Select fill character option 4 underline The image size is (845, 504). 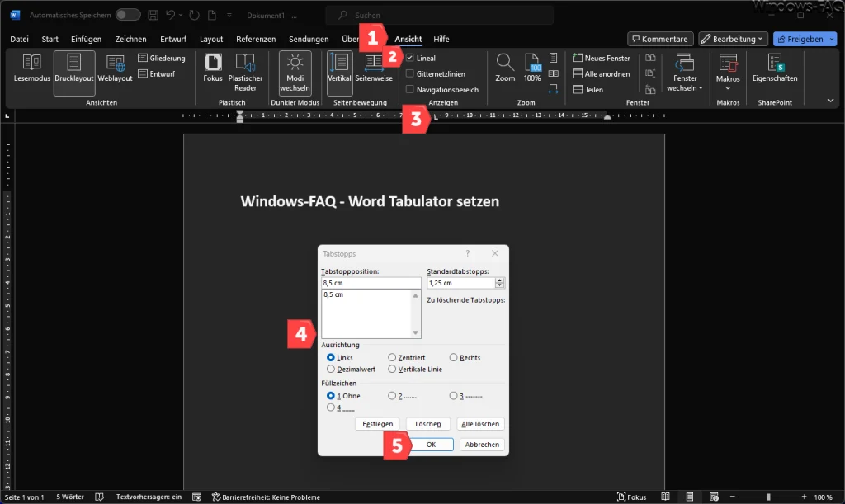point(330,407)
